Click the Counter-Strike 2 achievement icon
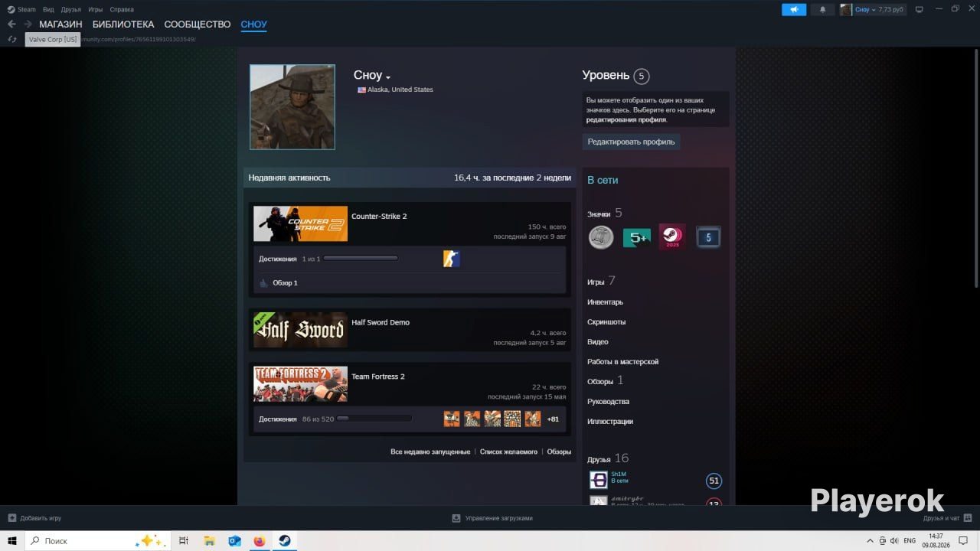Screen dimensions: 980x551 click(452, 259)
